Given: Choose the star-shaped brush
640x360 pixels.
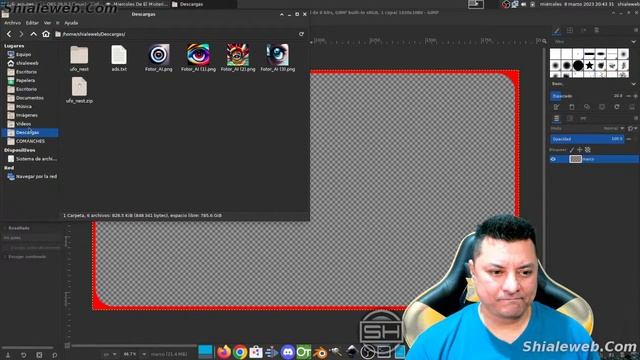Looking at the screenshot, I should (x=589, y=65).
